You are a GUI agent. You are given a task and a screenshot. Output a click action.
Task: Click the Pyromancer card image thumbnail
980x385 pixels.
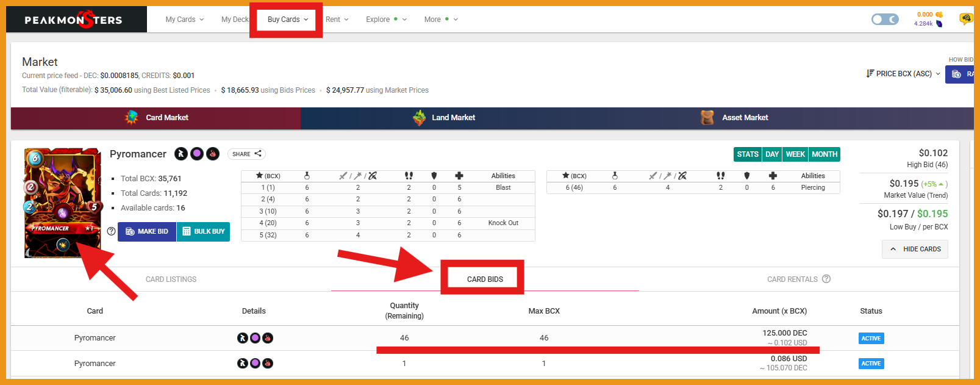coord(62,203)
